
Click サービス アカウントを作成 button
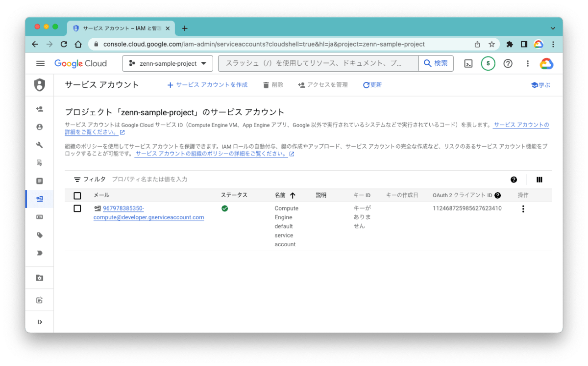coord(207,85)
